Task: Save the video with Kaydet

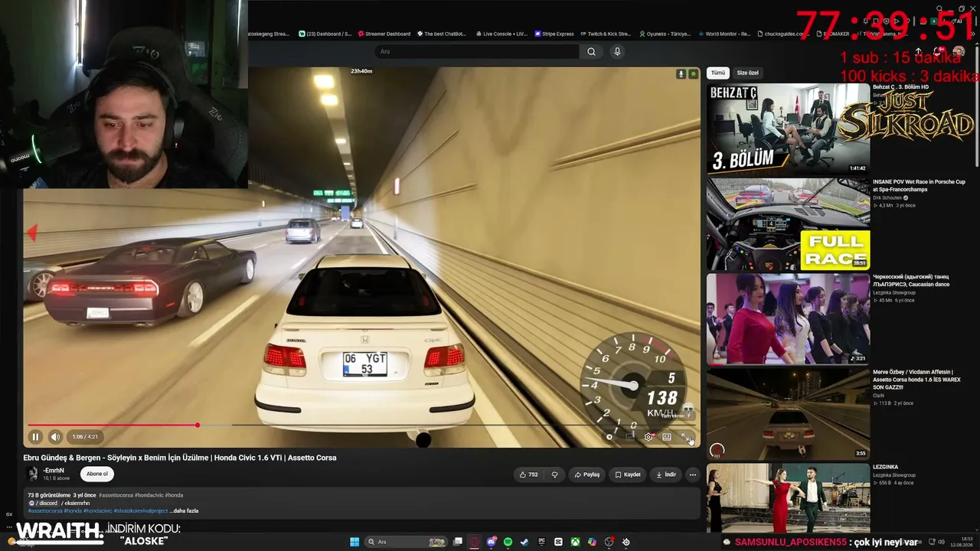Action: pos(627,474)
